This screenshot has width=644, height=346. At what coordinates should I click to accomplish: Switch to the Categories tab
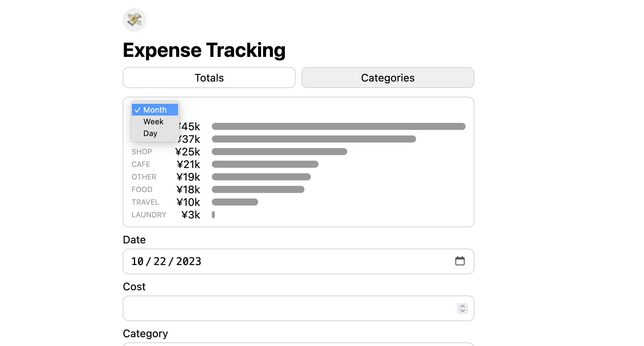pyautogui.click(x=388, y=78)
